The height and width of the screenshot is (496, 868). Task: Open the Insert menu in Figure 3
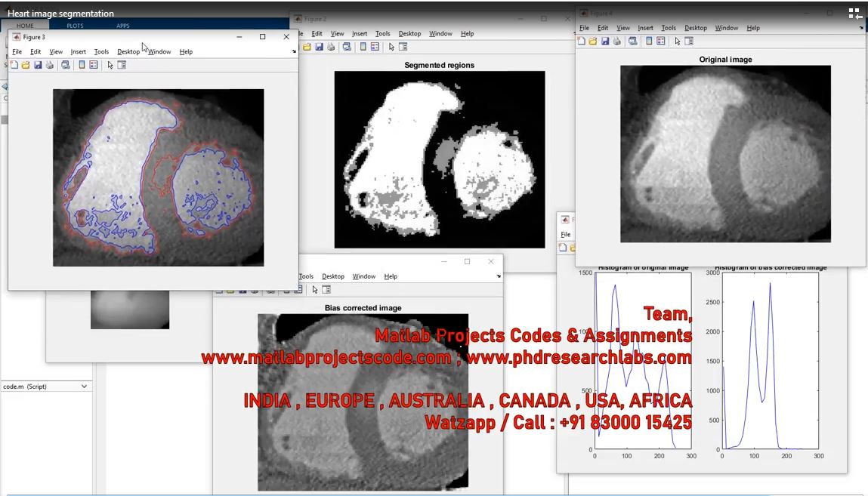coord(78,52)
